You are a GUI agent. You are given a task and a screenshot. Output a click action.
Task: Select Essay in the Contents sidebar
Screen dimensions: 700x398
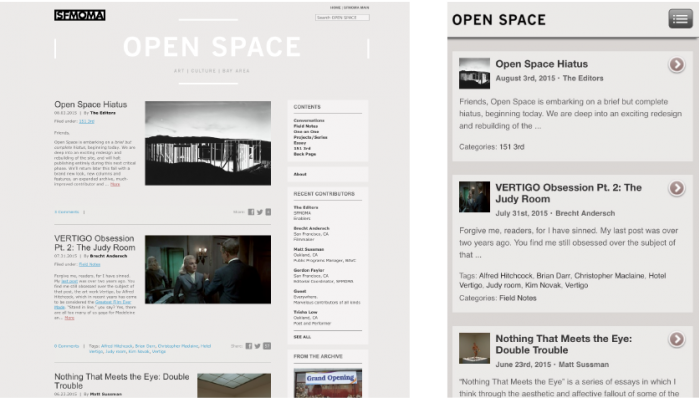click(300, 143)
